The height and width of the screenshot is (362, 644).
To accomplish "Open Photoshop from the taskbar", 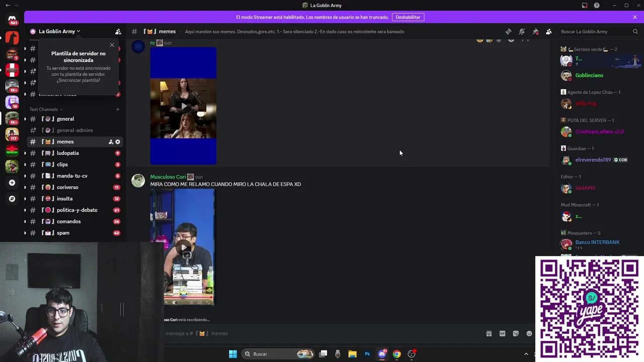I will coord(367,354).
